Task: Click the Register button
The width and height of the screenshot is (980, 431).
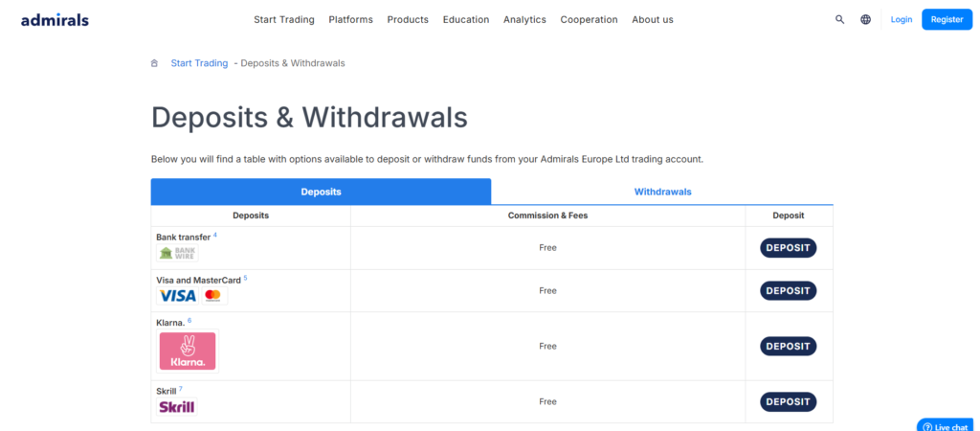Action: [947, 19]
